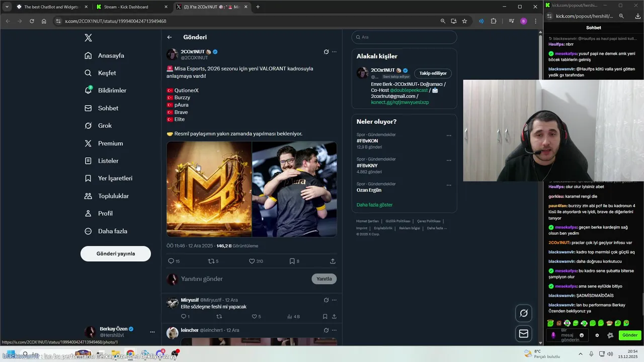Open the hugging players photo
The width and height of the screenshot is (644, 362).
coord(295,189)
